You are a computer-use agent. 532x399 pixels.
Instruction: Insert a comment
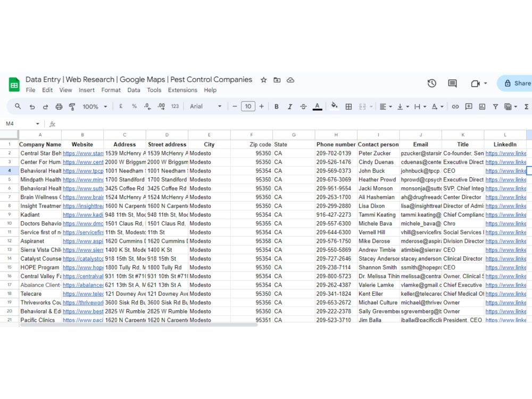click(469, 106)
